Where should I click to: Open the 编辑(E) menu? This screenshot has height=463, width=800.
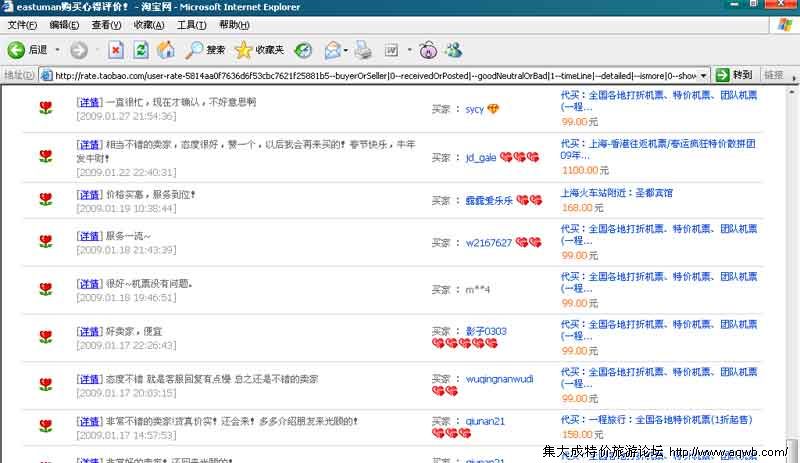64,25
